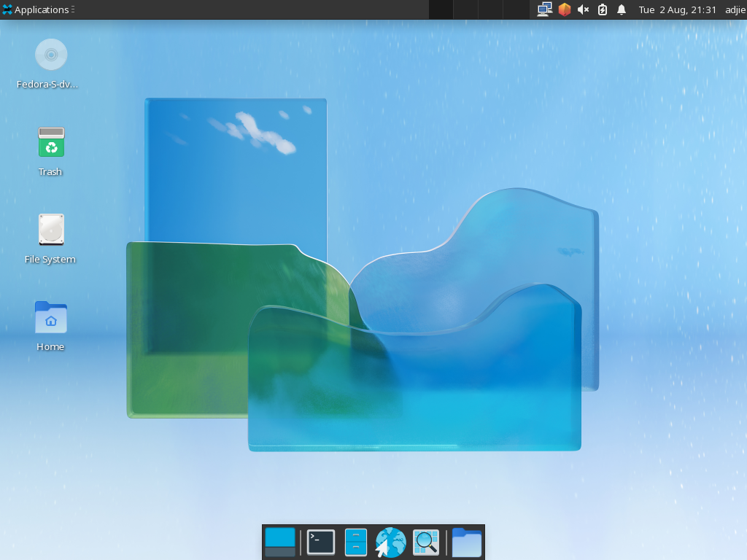Viewport: 747px width, 560px height.
Task: Click the orange Fedora package tray icon
Action: point(565,9)
